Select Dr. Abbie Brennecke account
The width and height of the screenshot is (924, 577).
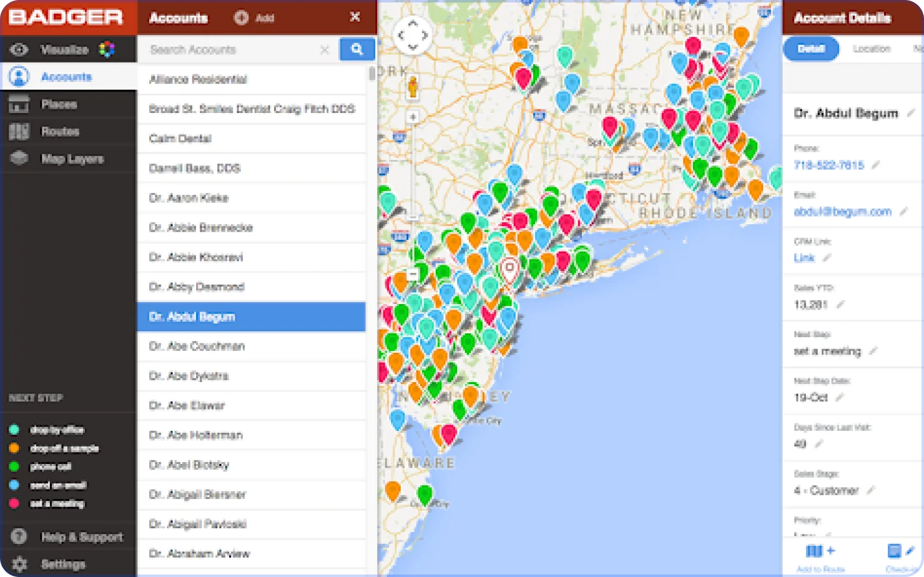[251, 227]
